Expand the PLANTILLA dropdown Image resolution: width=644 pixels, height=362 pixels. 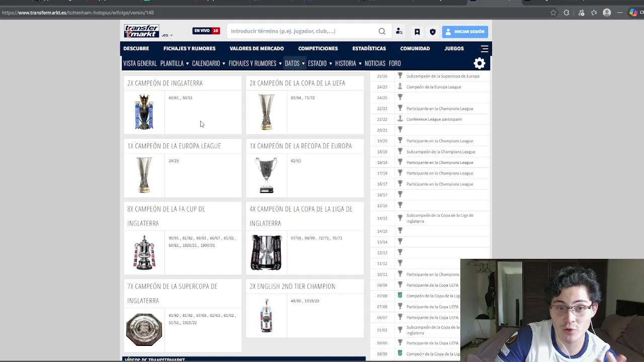pos(174,63)
